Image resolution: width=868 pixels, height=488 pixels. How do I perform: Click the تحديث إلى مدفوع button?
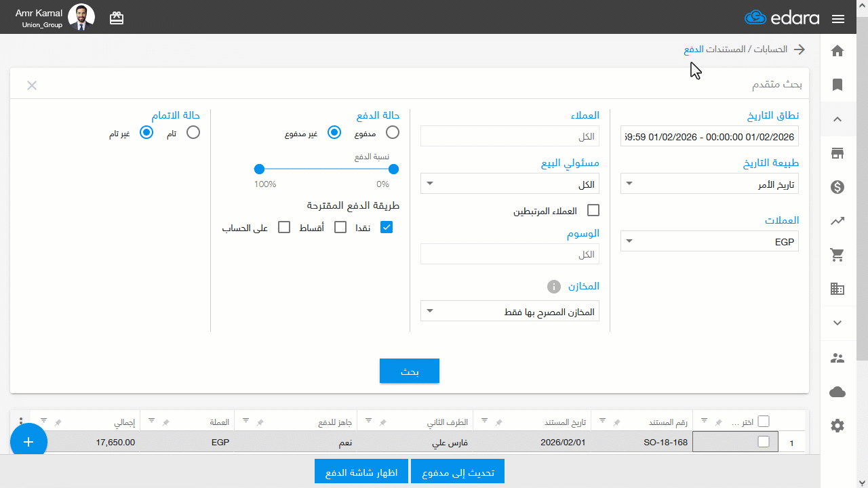[x=458, y=472]
